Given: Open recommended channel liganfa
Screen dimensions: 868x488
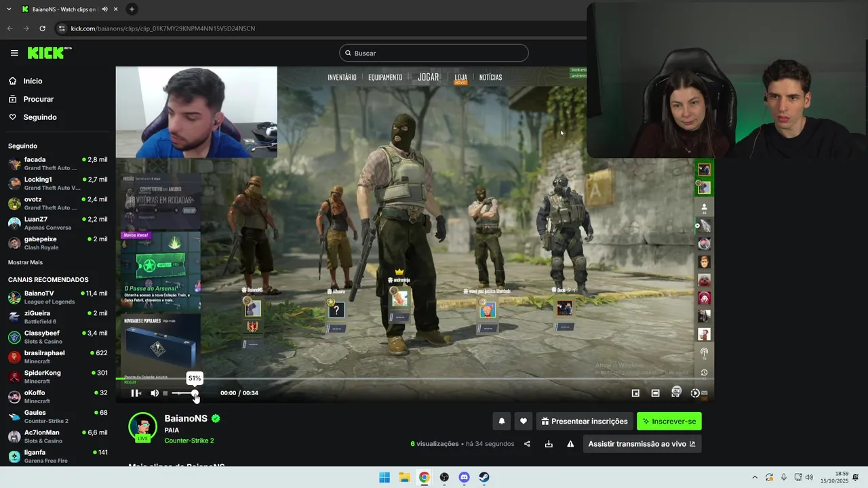Looking at the screenshot, I should tap(57, 456).
